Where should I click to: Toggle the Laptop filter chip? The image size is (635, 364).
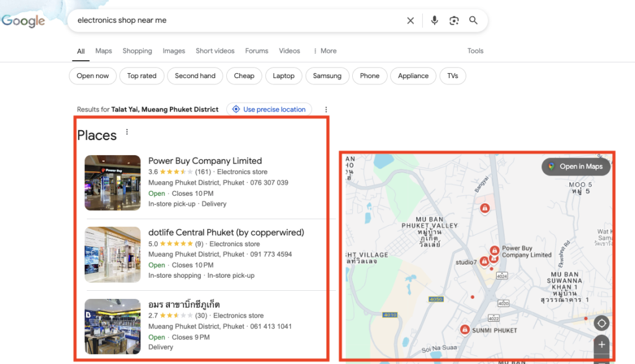pyautogui.click(x=283, y=76)
